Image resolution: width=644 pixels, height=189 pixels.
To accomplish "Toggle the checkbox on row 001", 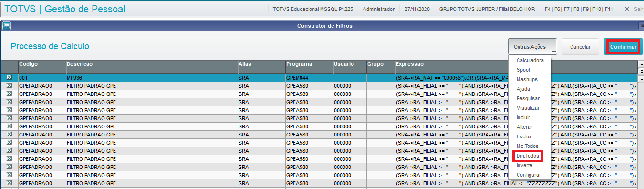I will pos(9,77).
